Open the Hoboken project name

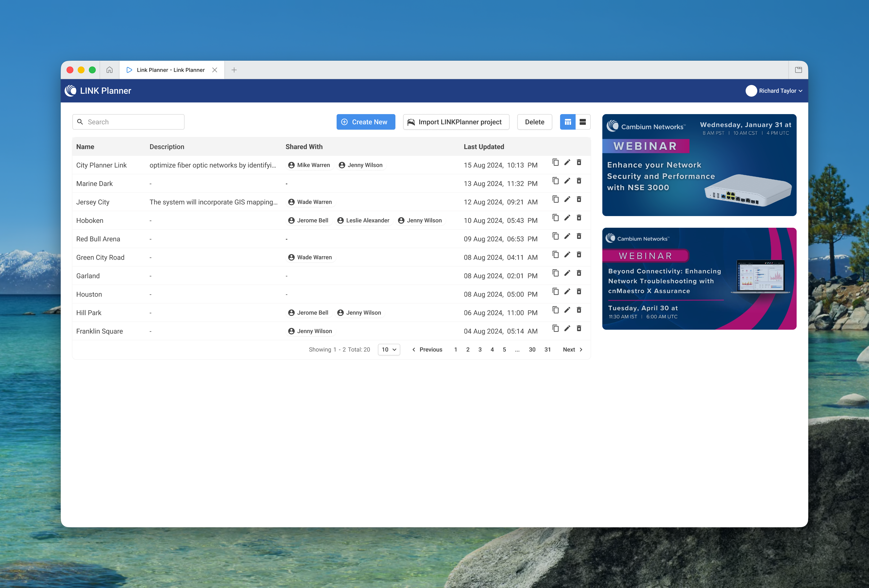(x=90, y=220)
